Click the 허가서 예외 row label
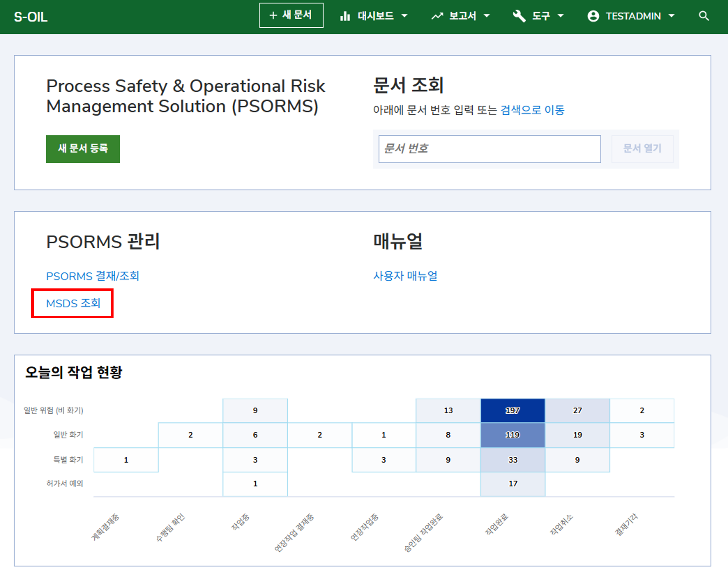Image resolution: width=728 pixels, height=579 pixels. [65, 484]
